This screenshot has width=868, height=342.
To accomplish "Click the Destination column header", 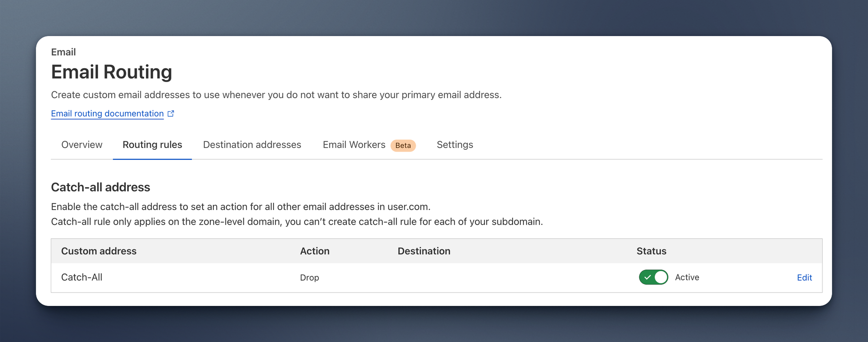I will pyautogui.click(x=424, y=251).
